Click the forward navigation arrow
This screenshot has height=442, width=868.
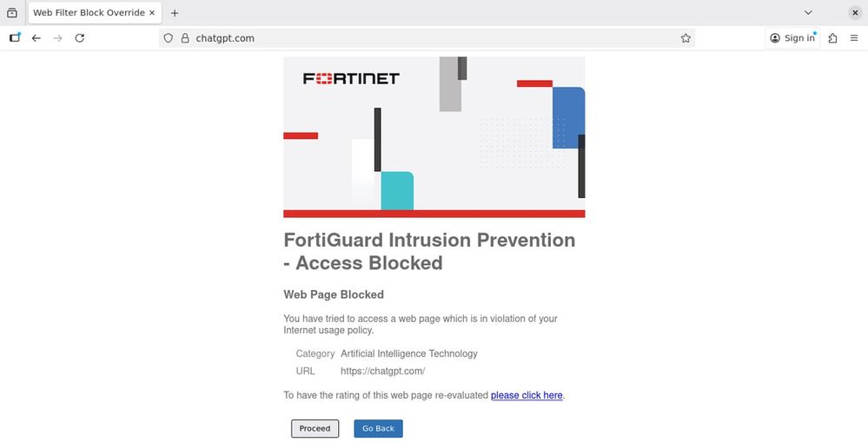coord(58,38)
